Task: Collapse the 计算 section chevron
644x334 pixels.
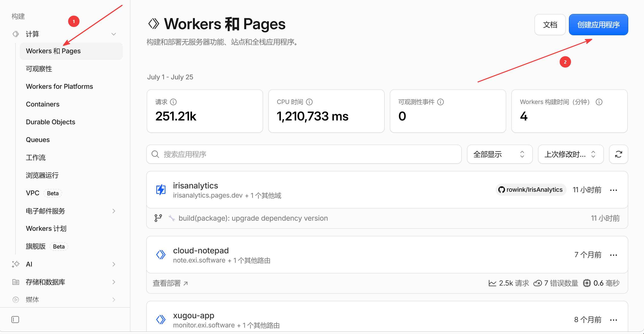Action: tap(114, 34)
